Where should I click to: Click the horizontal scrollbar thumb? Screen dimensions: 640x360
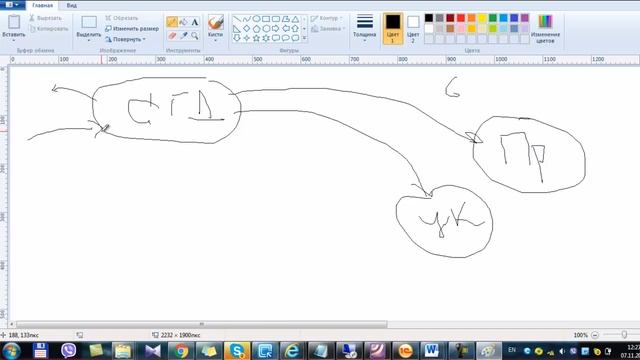(x=201, y=324)
